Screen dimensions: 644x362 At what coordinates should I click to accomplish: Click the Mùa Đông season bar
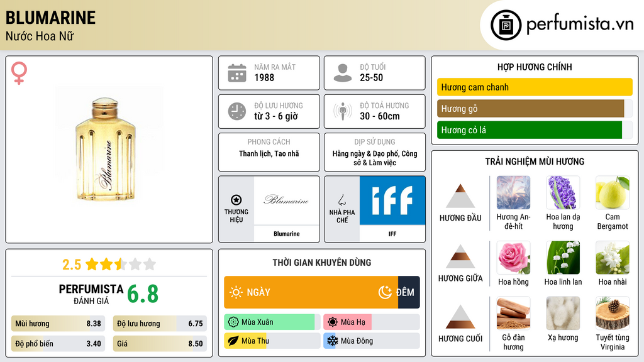pyautogui.click(x=371, y=341)
